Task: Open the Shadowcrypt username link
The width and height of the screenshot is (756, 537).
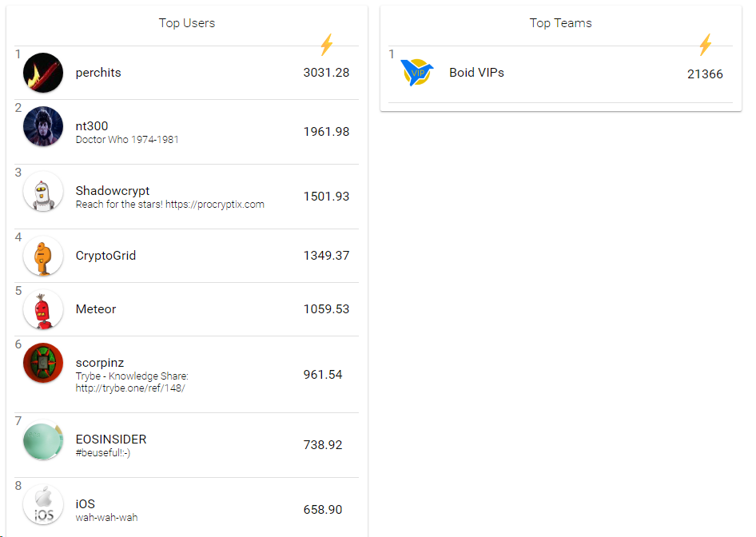Action: click(113, 190)
